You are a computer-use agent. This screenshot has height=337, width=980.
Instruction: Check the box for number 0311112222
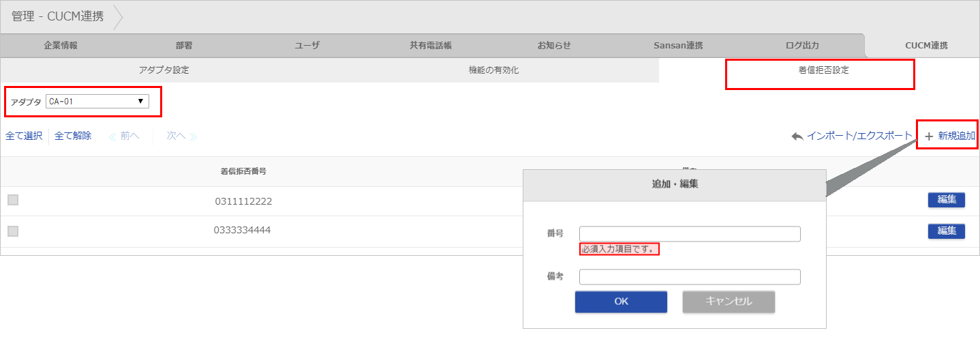(x=13, y=200)
